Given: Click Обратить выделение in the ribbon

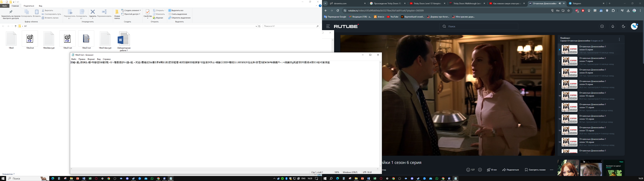Looking at the screenshot, I should pos(179,18).
